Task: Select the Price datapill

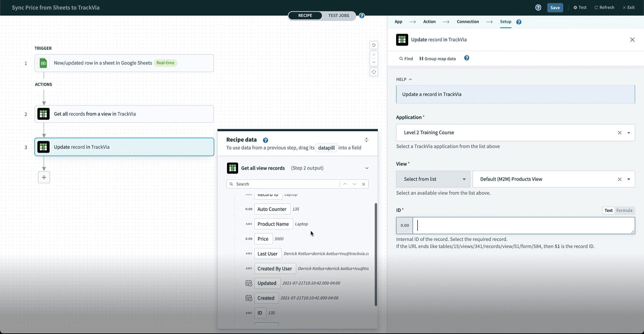Action: [x=263, y=239]
